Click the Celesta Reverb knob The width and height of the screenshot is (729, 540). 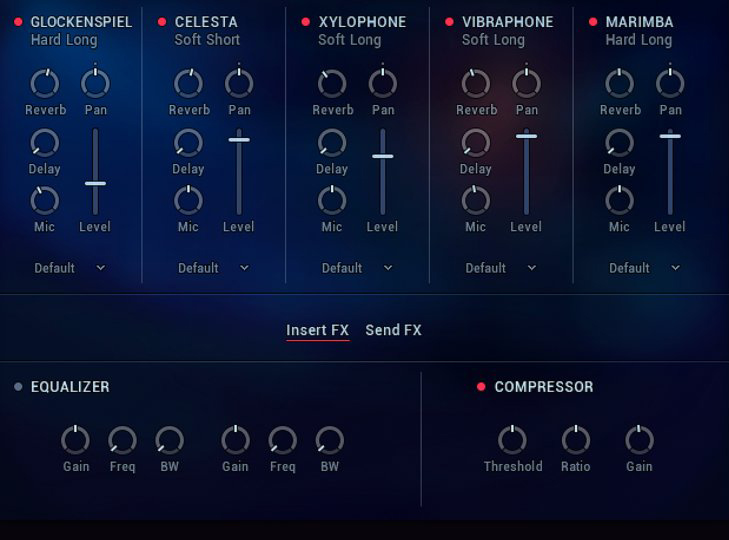pos(188,84)
